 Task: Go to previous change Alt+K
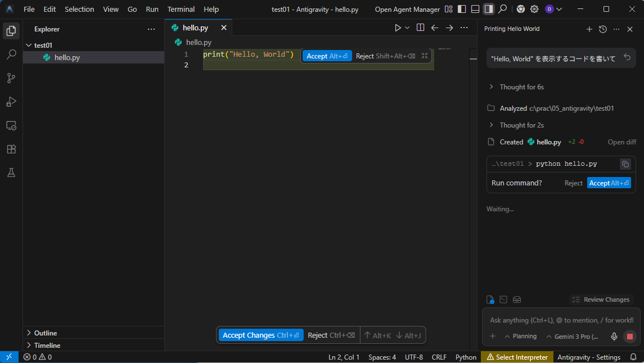377,335
